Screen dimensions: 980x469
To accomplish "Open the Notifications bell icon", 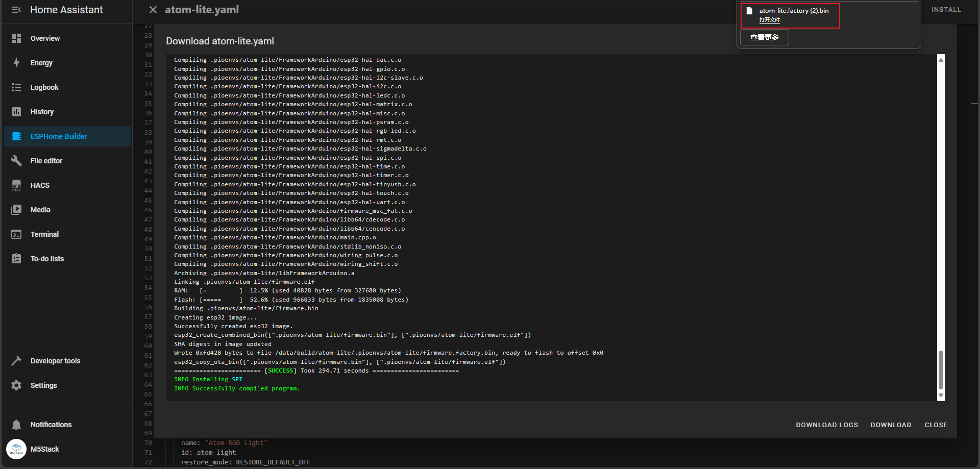I will click(x=16, y=425).
